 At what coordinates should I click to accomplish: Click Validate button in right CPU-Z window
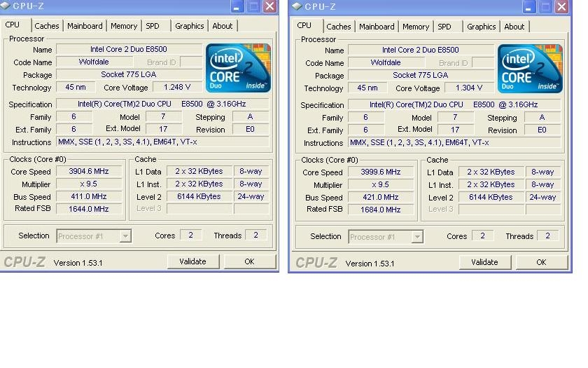[484, 262]
